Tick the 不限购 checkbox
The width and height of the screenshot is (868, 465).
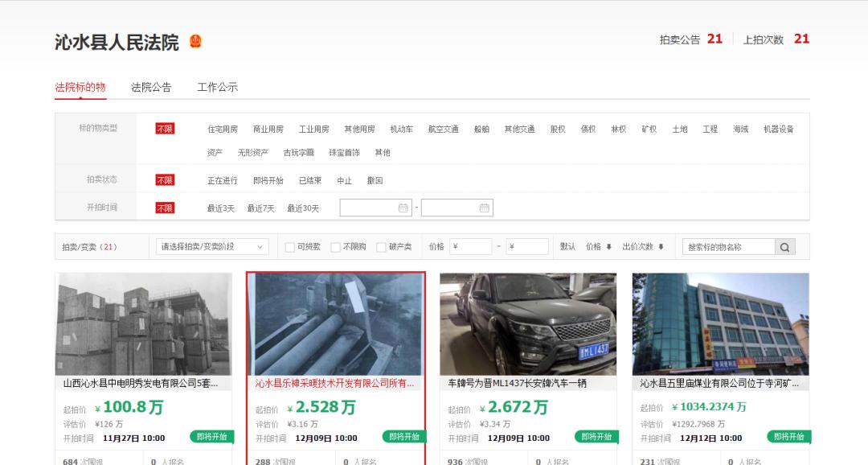pyautogui.click(x=335, y=248)
